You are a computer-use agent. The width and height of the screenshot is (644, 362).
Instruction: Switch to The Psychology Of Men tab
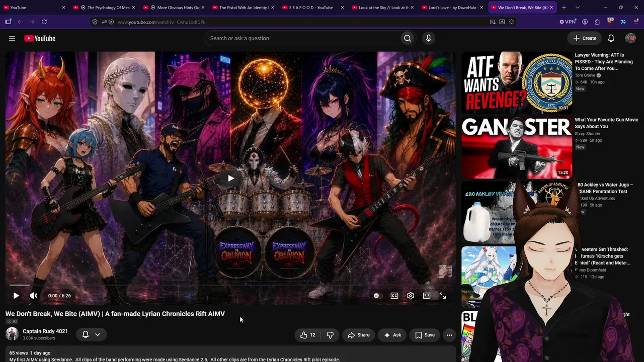[x=104, y=8]
